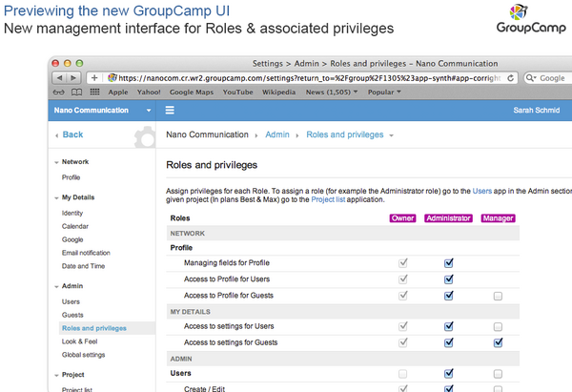
Task: Click the Sarah Schmid user name
Action: tap(536, 111)
